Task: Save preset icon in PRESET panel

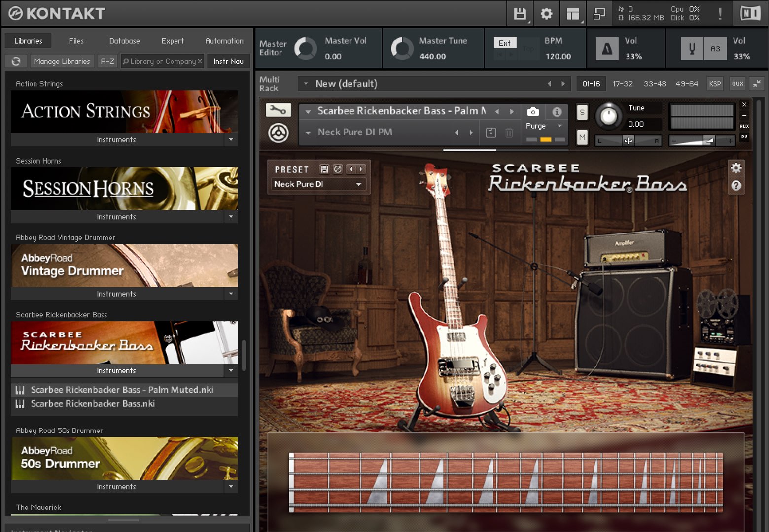Action: tap(324, 169)
